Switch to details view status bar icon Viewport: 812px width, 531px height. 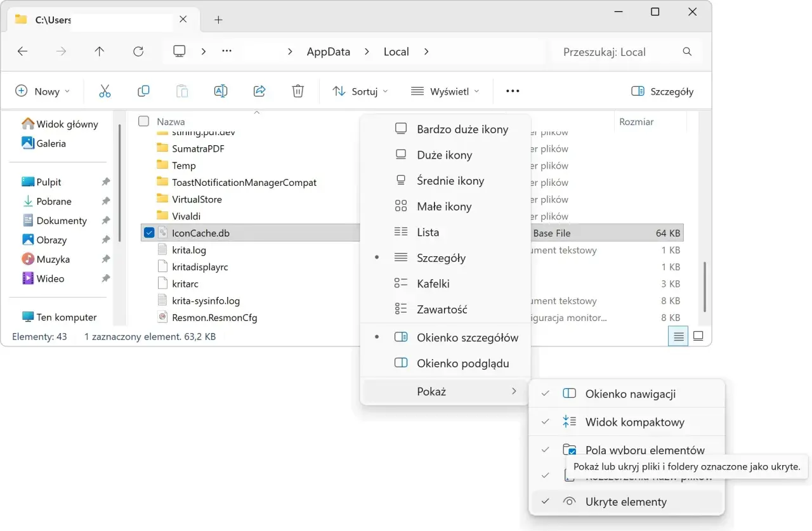point(679,336)
